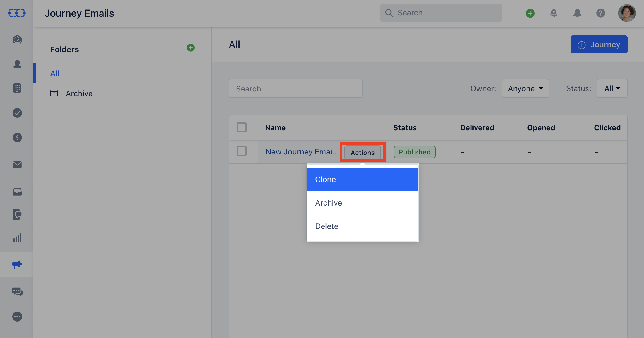Open the deals dollar icon in sidebar
Viewport: 644px width, 338px height.
coord(17,137)
